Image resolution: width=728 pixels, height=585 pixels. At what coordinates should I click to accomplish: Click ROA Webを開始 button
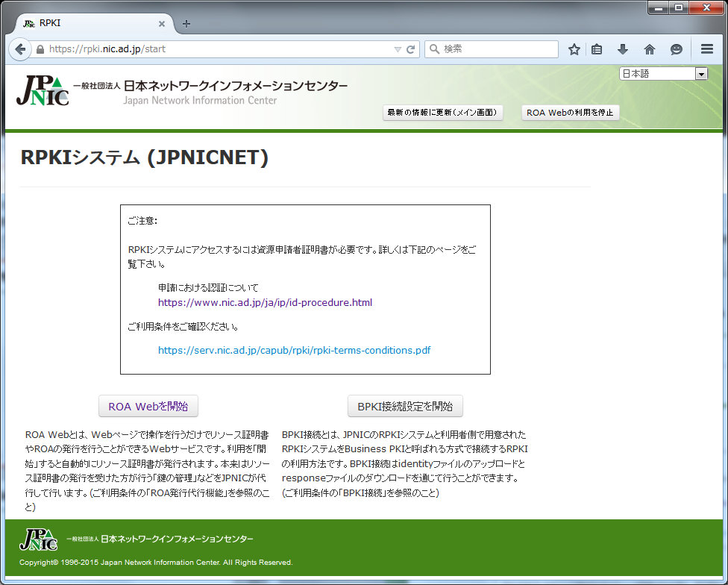pyautogui.click(x=148, y=406)
